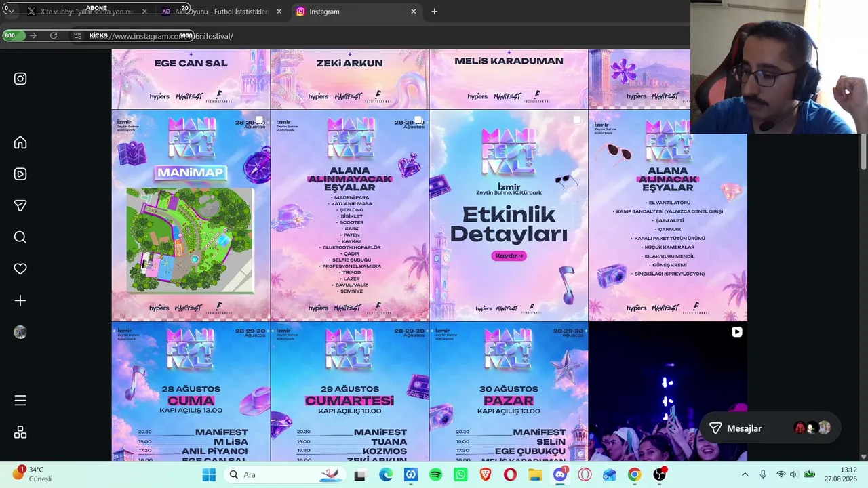Create a new post with the plus icon
868x488 pixels.
click(x=20, y=301)
